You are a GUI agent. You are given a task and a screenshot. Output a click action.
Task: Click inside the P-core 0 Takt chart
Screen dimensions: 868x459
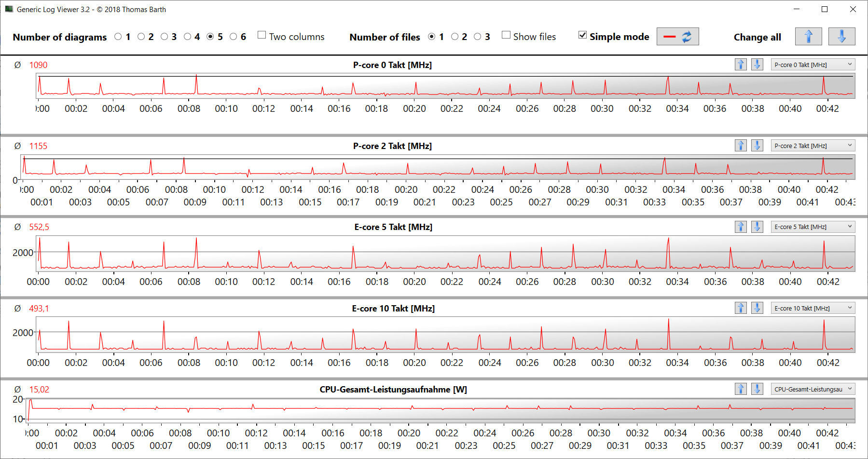click(445, 86)
